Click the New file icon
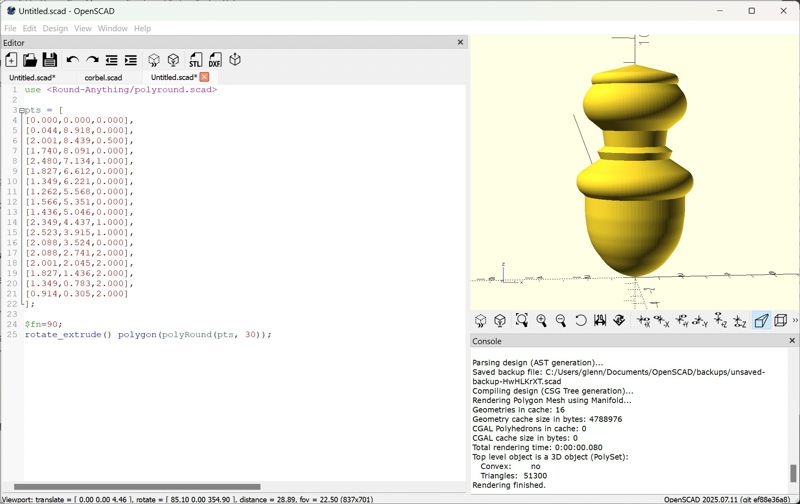 coord(11,61)
